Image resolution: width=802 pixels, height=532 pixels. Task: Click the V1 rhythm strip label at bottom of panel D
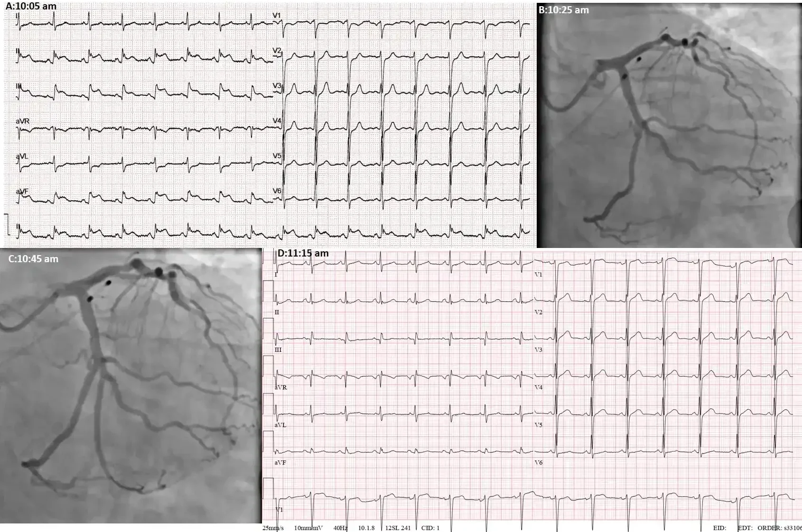coord(280,510)
